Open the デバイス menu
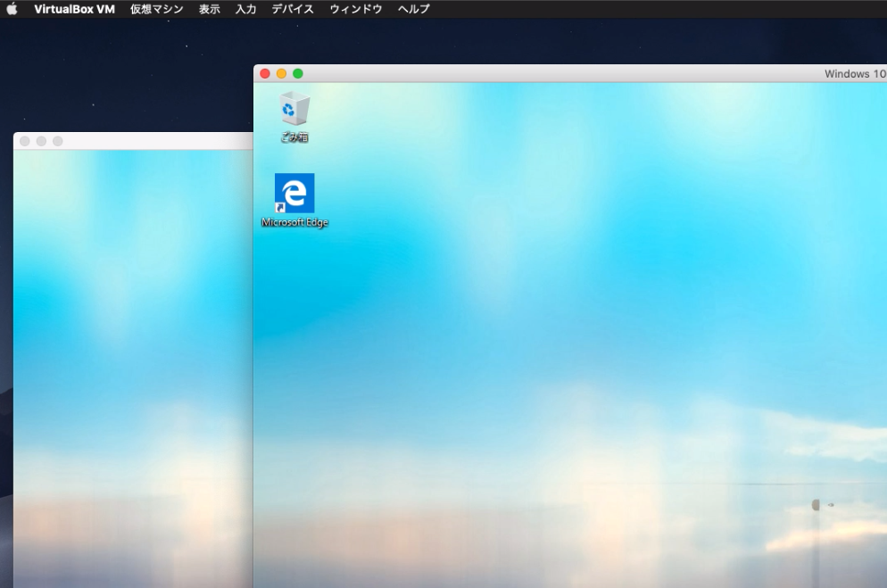This screenshot has width=887, height=588. click(293, 9)
